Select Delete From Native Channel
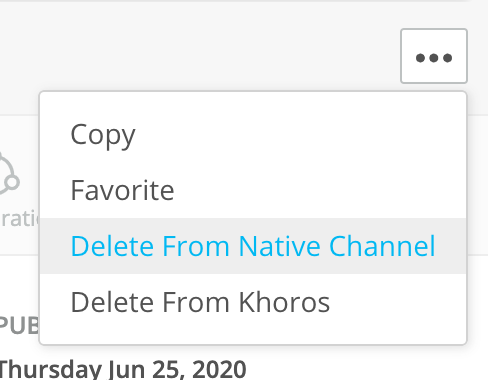Screen dimensions: 488x380 coord(253,246)
